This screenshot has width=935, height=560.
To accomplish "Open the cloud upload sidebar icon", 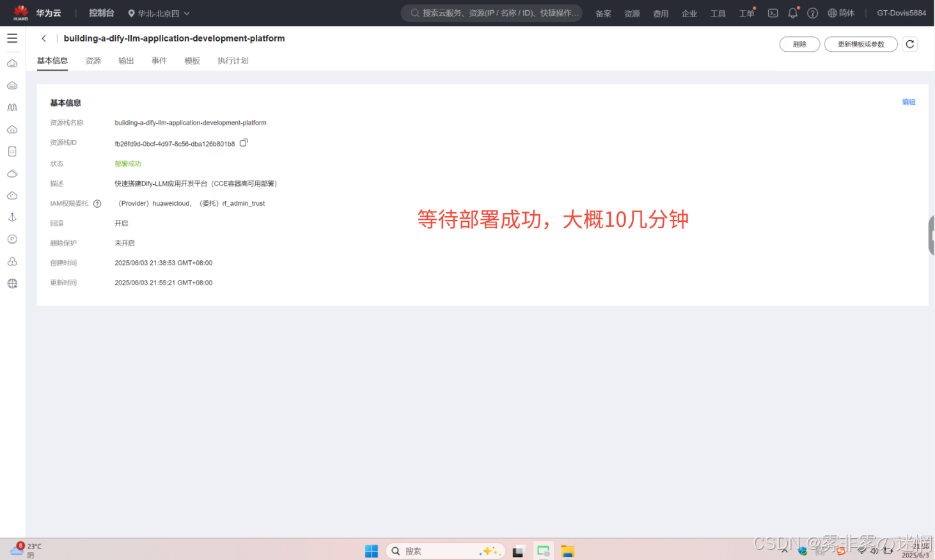I will click(x=12, y=130).
